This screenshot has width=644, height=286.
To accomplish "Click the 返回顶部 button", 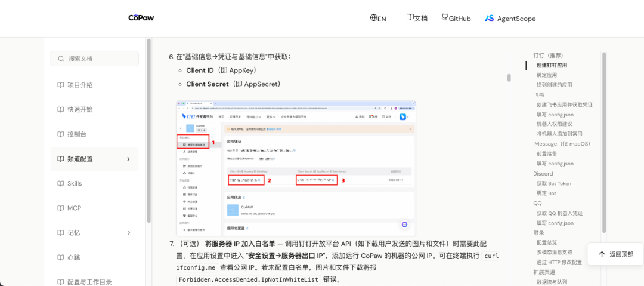I will 615,254.
